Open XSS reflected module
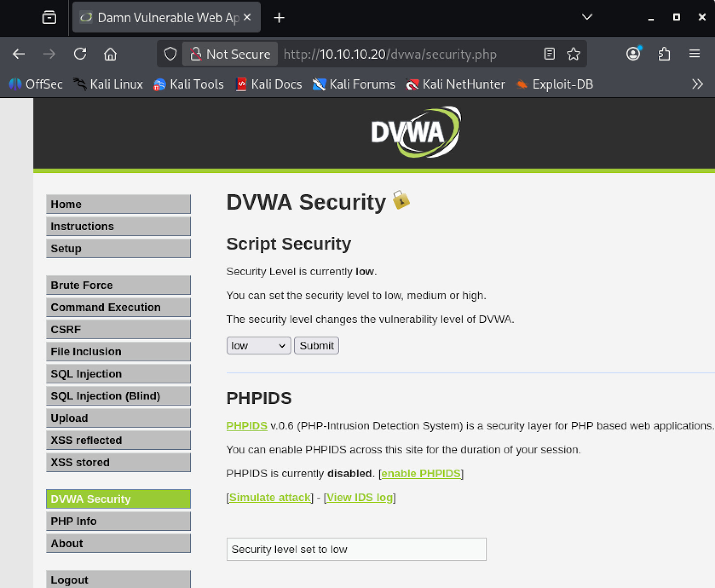 118,440
